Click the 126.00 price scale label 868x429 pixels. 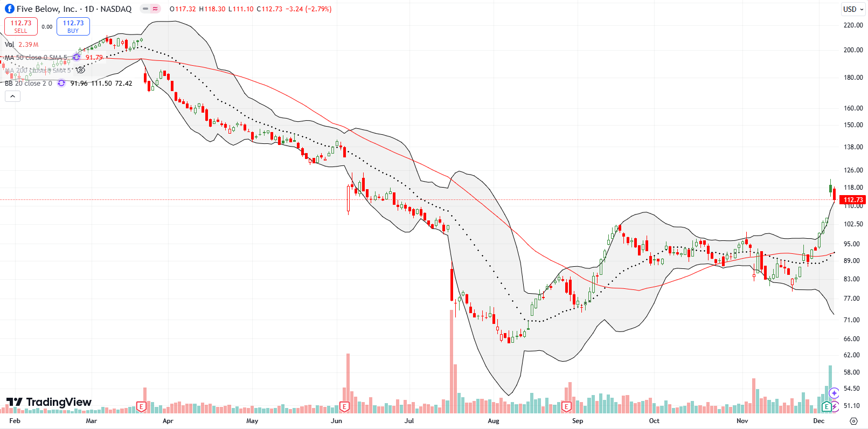coord(853,170)
